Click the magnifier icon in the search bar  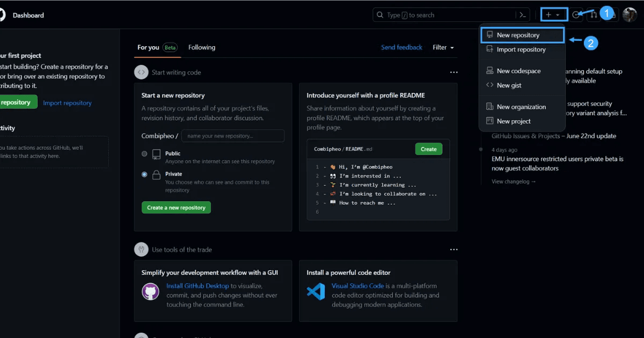click(x=380, y=15)
